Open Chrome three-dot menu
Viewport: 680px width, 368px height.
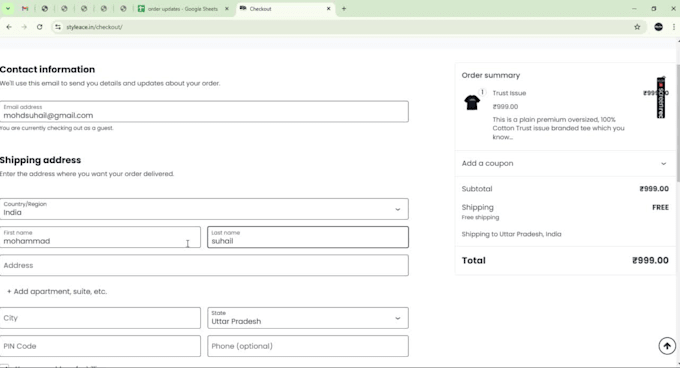pos(673,27)
